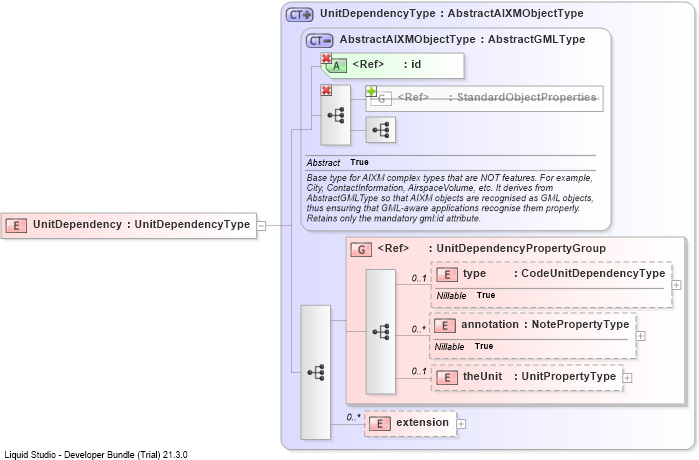This screenshot has width=699, height=460.
Task: Select the G icon of UnitDependencyPropertyGroup
Action: [x=361, y=250]
